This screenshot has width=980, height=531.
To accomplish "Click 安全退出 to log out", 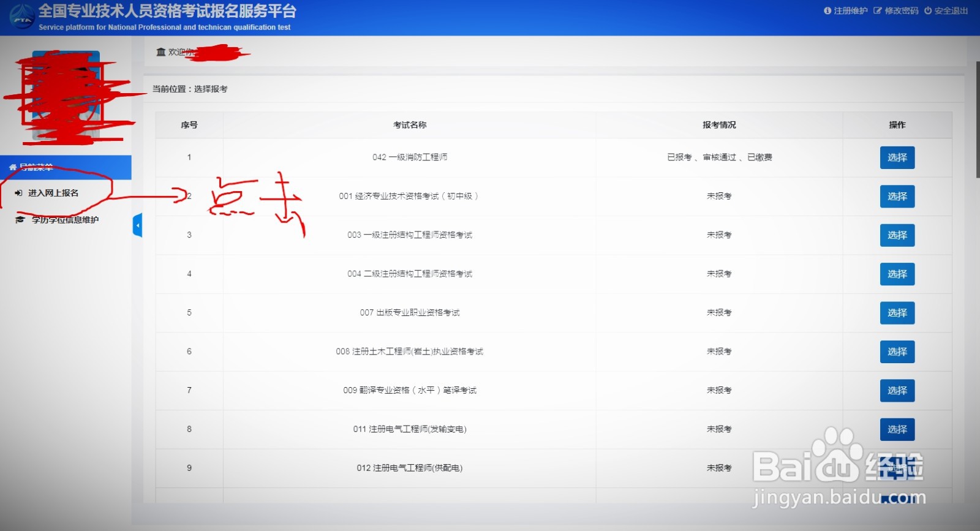I will (x=946, y=10).
